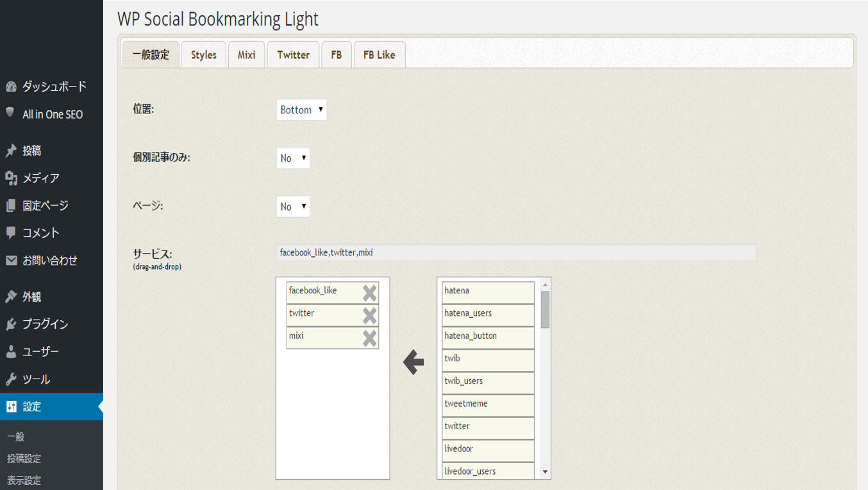The image size is (868, 490).
Task: Switch to the Styles tab
Action: (204, 54)
